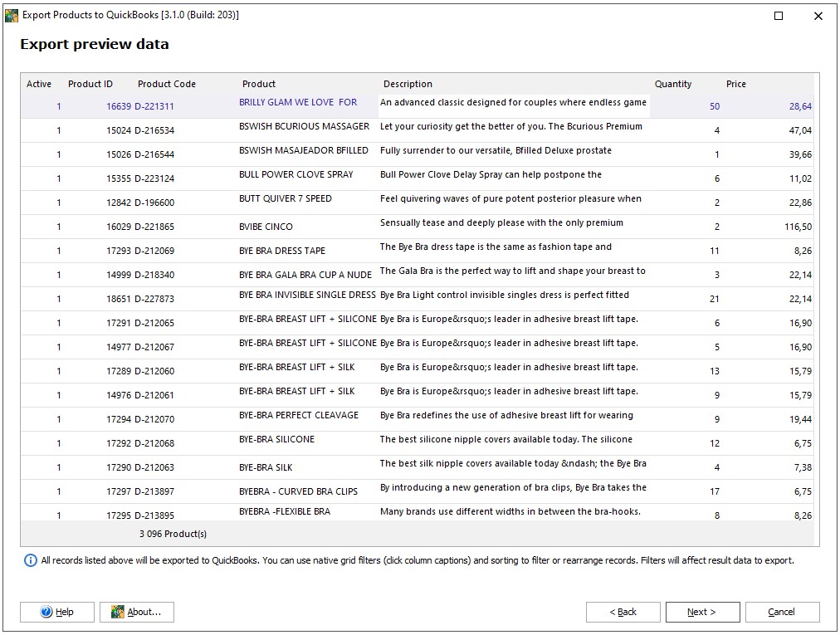
Task: Sort by the Product Code column header
Action: coord(167,84)
